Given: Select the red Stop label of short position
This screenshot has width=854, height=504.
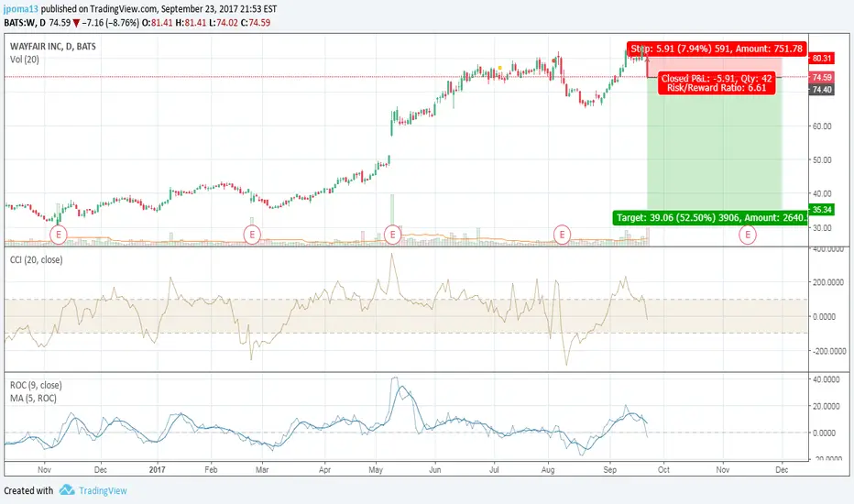Looking at the screenshot, I should click(717, 49).
